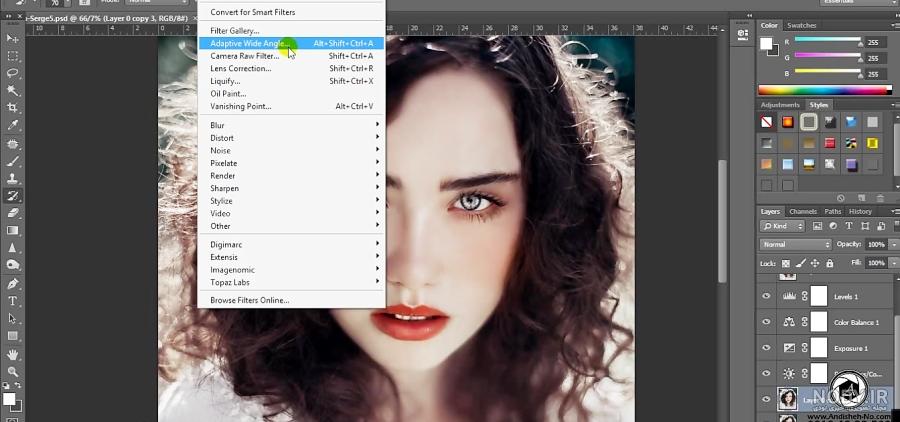The height and width of the screenshot is (422, 900).
Task: Open the layer blend mode dropdown
Action: click(796, 245)
